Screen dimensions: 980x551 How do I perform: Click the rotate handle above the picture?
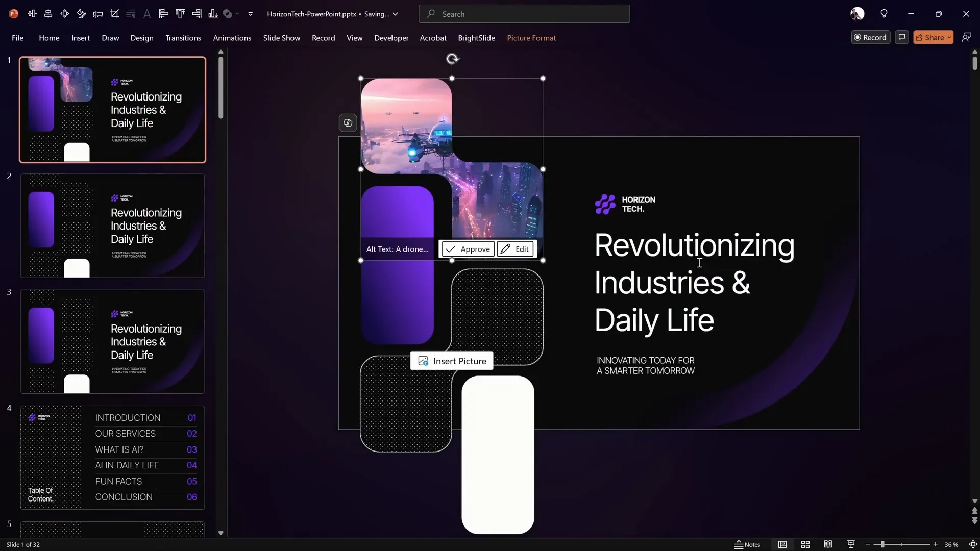452,59
